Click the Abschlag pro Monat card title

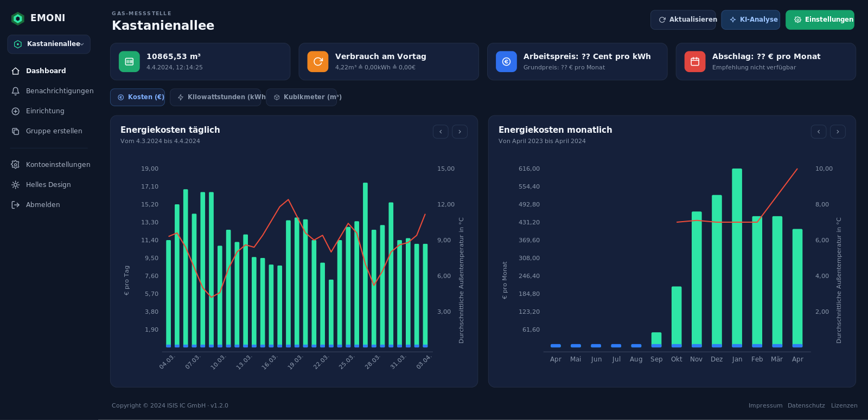pos(766,56)
